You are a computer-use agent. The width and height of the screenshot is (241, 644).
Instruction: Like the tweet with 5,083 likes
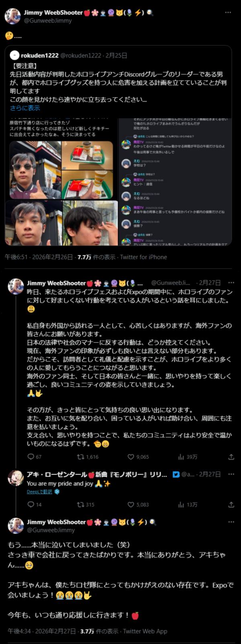(x=131, y=505)
